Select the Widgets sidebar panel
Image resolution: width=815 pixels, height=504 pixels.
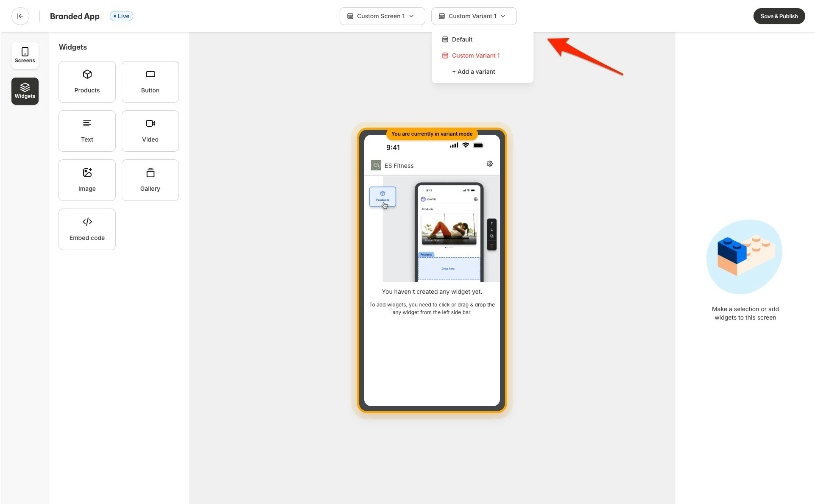[25, 91]
